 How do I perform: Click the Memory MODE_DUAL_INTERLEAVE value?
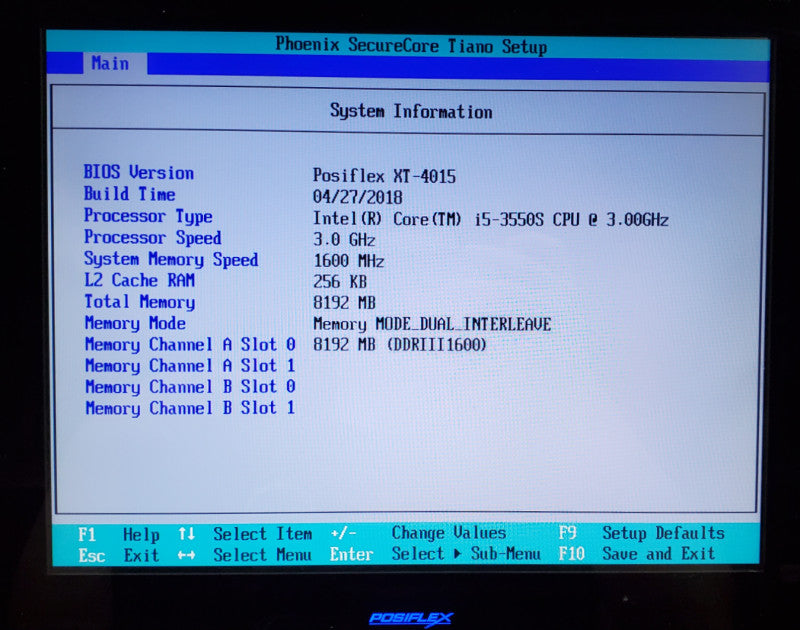point(432,324)
